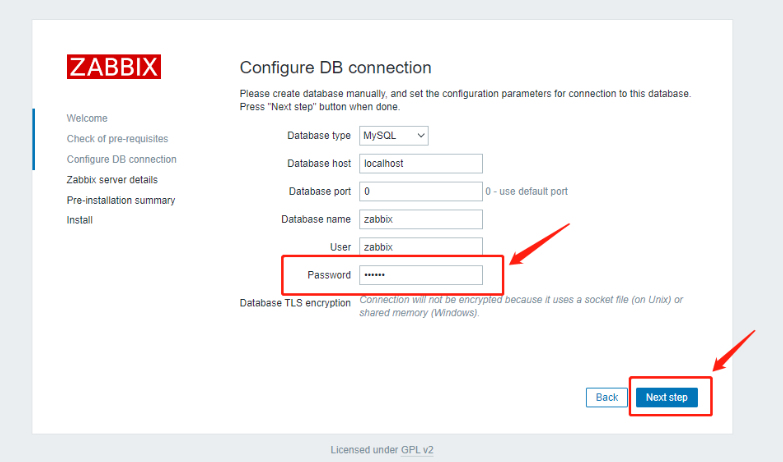The height and width of the screenshot is (462, 783).
Task: Click the Back button
Action: [x=607, y=398]
